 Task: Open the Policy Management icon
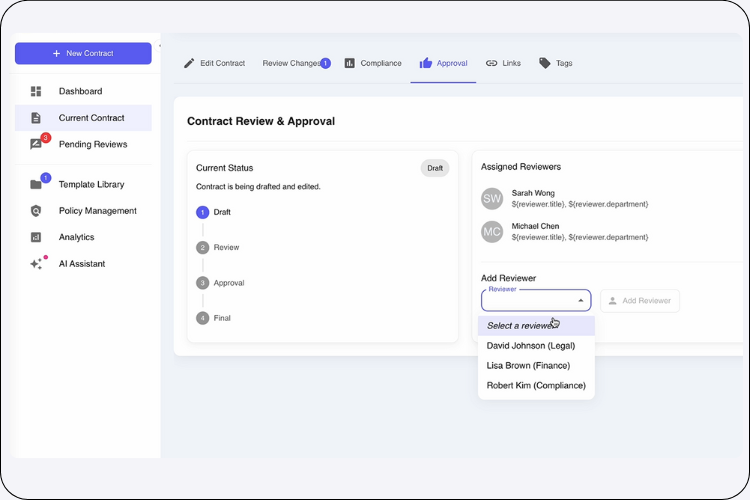36,211
